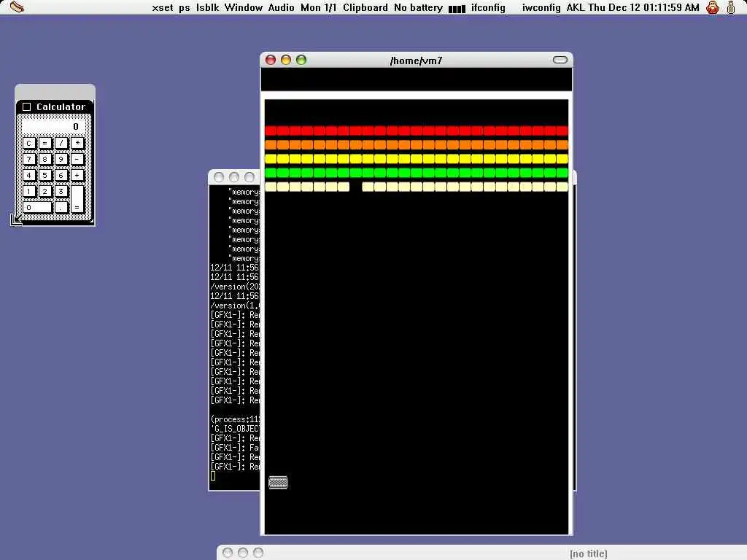Click the 1 key on Calculator

(x=29, y=192)
